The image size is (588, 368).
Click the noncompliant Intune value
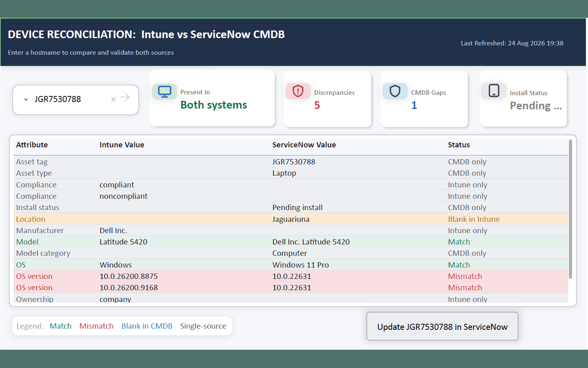coord(123,196)
